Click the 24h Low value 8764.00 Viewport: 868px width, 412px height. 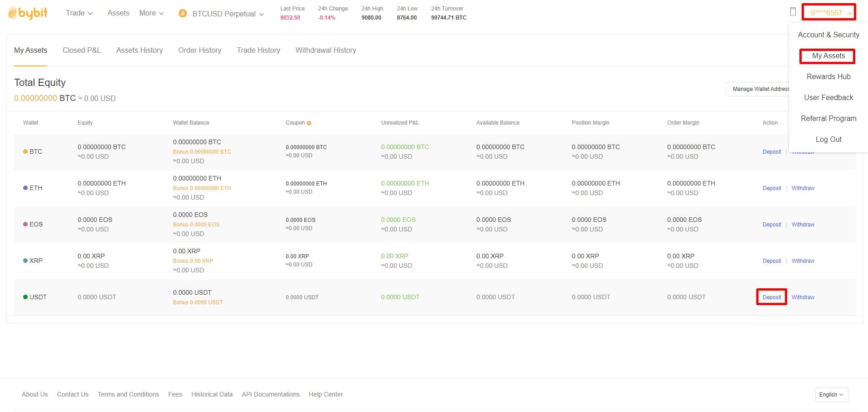407,18
